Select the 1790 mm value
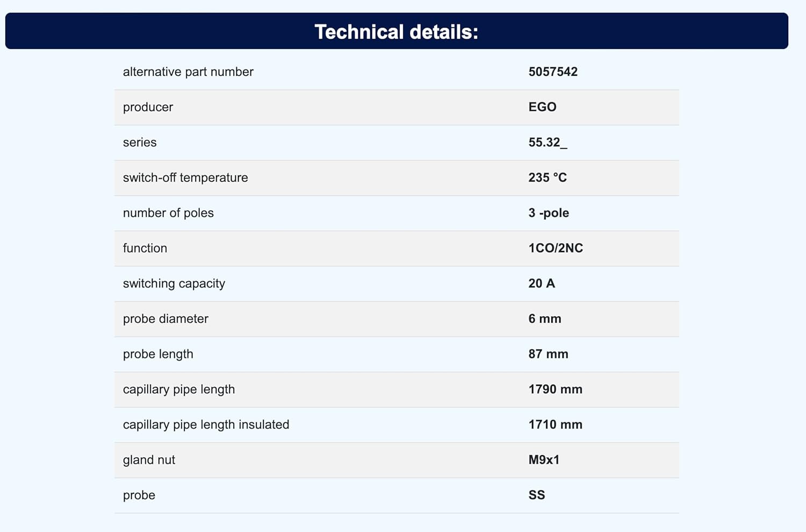The height and width of the screenshot is (532, 806). point(555,390)
